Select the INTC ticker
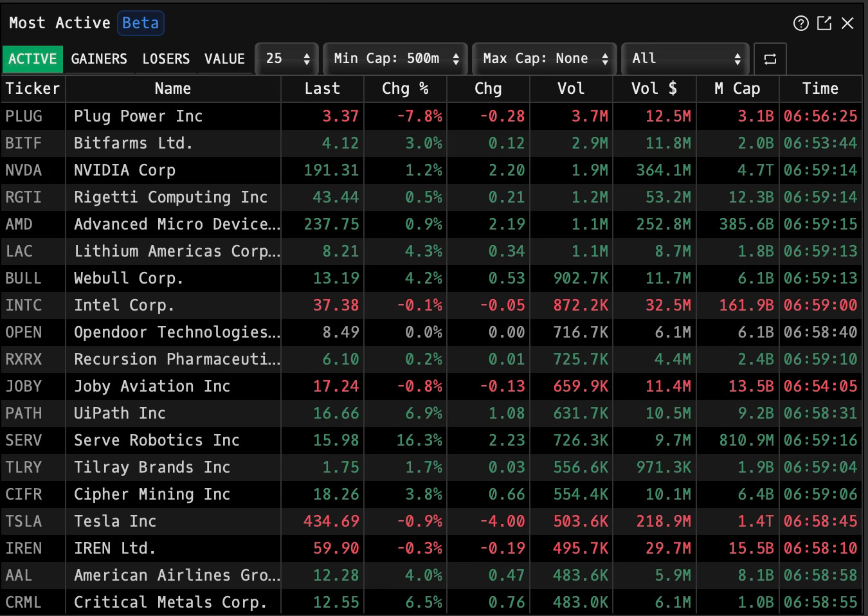The height and width of the screenshot is (616, 868). [24, 305]
